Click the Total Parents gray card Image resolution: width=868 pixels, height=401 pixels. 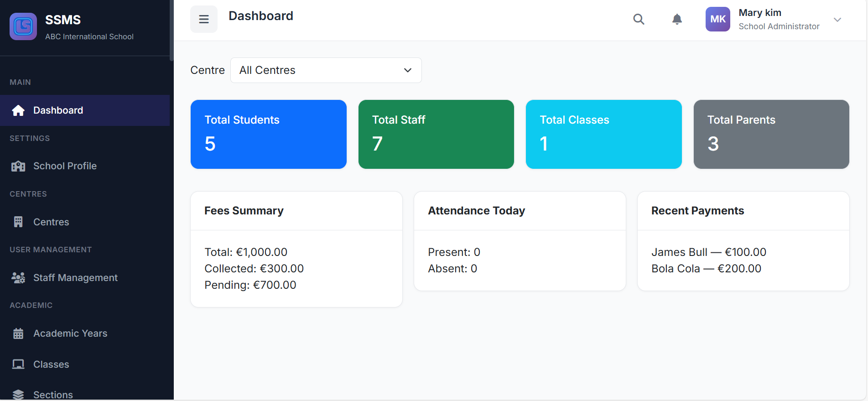click(x=771, y=134)
